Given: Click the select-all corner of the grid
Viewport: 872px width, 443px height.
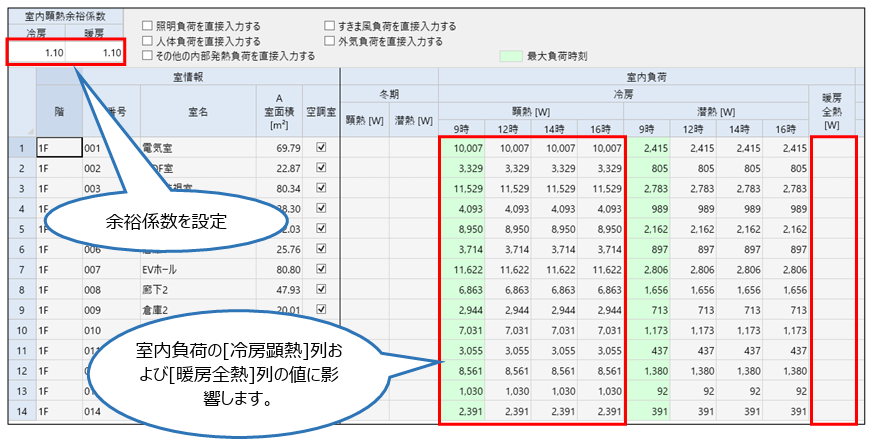Looking at the screenshot, I should point(19,113).
